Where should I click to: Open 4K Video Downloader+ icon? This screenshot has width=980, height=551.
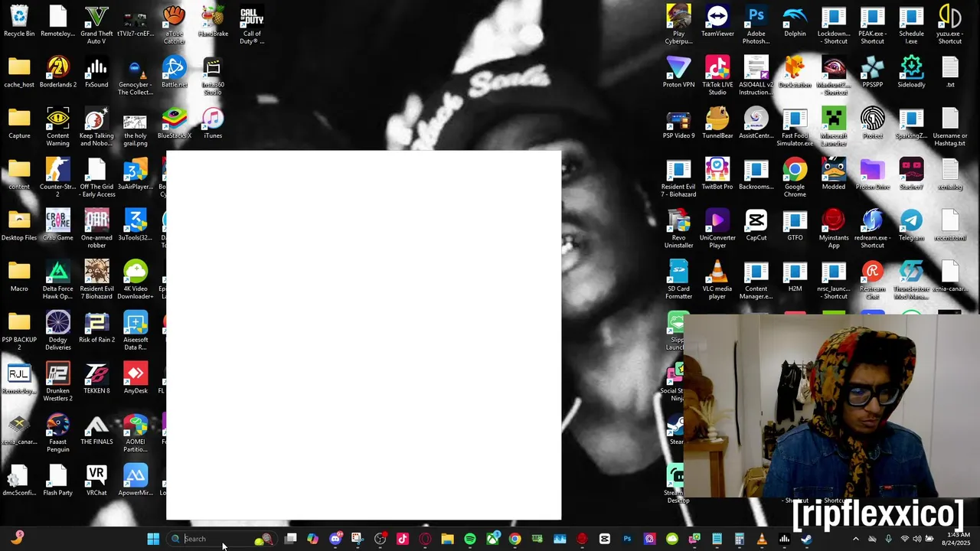coord(136,280)
